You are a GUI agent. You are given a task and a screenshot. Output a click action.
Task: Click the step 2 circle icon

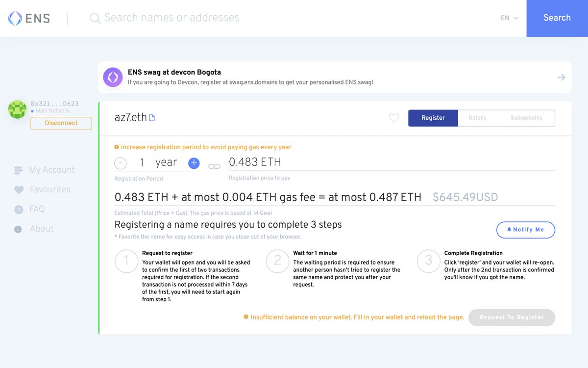coord(278,261)
